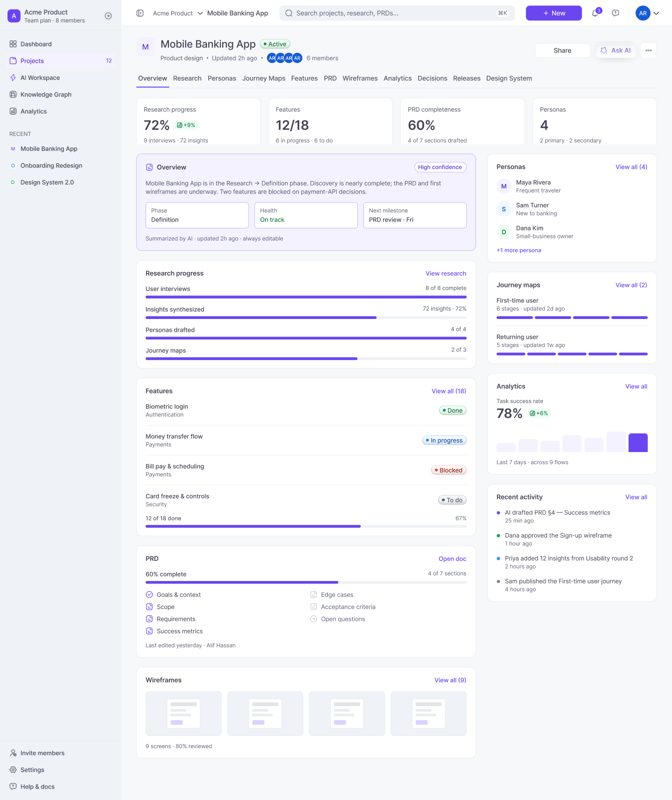The image size is (672, 800).
Task: Click In progress status on Money transfer
Action: click(x=444, y=440)
